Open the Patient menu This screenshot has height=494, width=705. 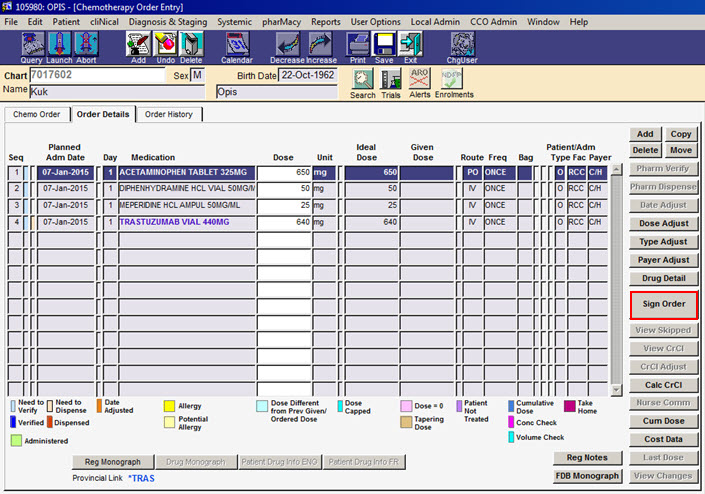click(x=66, y=22)
